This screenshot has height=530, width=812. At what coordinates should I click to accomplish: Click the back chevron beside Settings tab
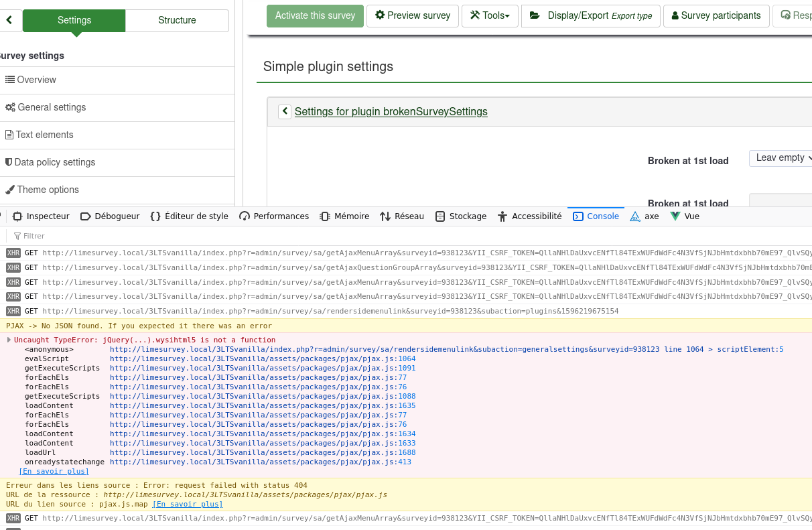click(9, 20)
